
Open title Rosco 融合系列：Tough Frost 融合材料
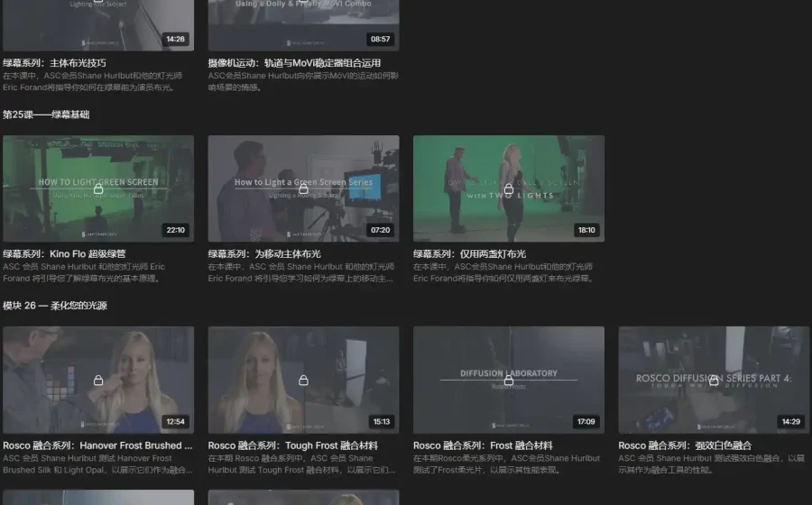pos(293,445)
